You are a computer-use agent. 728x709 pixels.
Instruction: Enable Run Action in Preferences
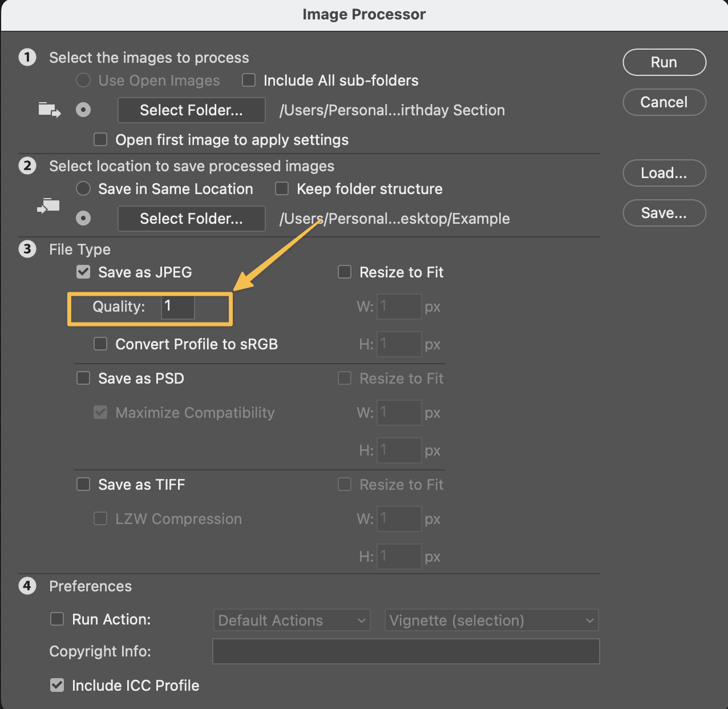point(57,619)
